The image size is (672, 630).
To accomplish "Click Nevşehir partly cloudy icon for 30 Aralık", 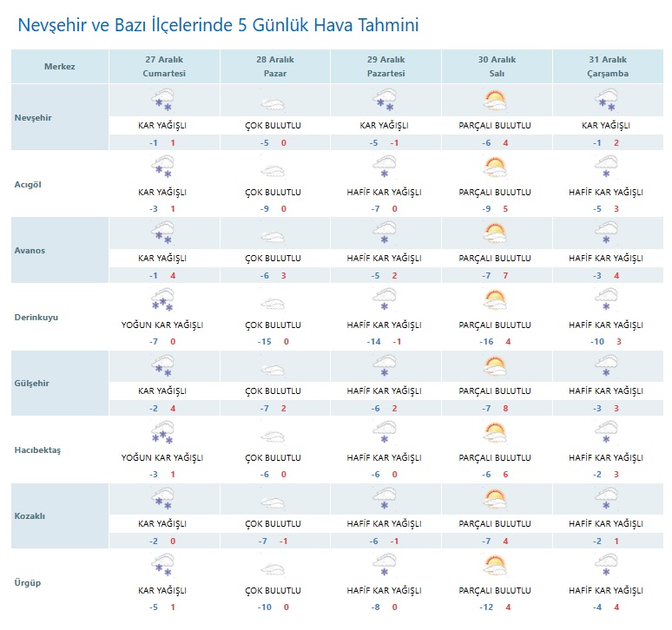I will (495, 102).
